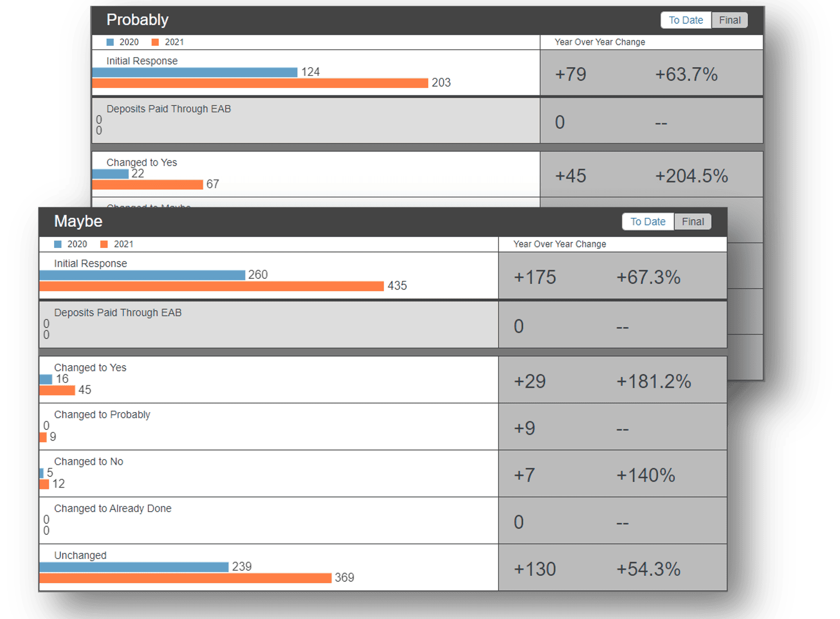Open the Changed to Probably row label

[x=102, y=415]
